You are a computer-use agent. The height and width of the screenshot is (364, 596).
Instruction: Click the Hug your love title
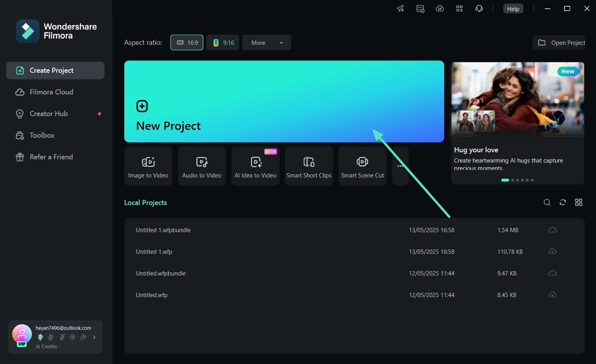point(476,150)
